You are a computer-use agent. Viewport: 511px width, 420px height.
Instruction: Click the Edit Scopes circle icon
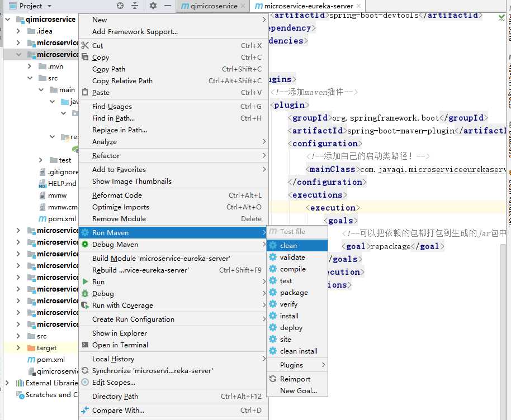pyautogui.click(x=85, y=382)
